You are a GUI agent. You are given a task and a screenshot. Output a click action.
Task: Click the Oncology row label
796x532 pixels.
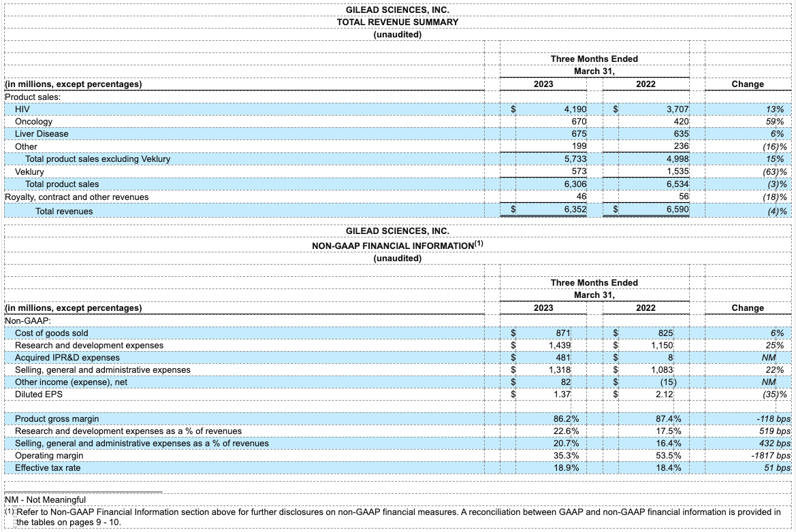pos(33,122)
